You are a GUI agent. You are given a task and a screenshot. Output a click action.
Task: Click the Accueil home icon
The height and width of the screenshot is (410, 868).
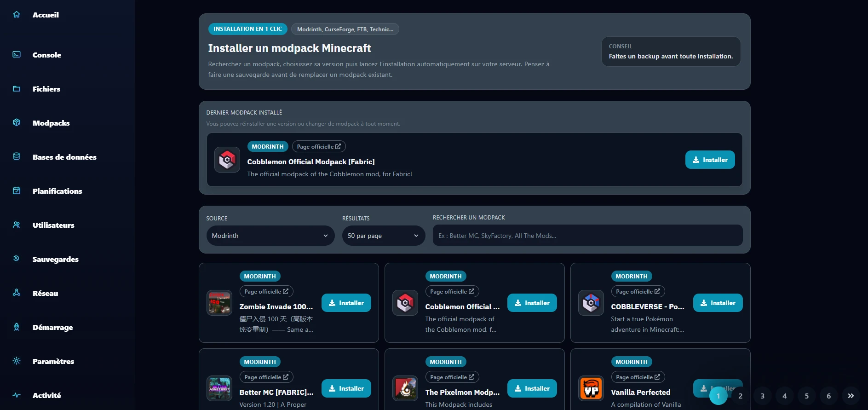pos(17,14)
